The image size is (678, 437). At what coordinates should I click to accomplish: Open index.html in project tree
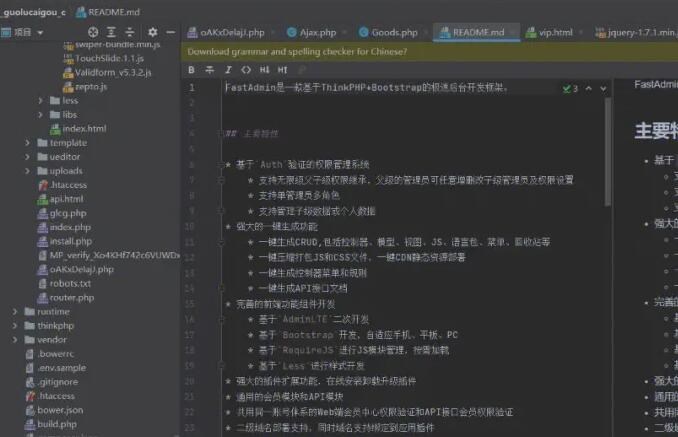78,129
